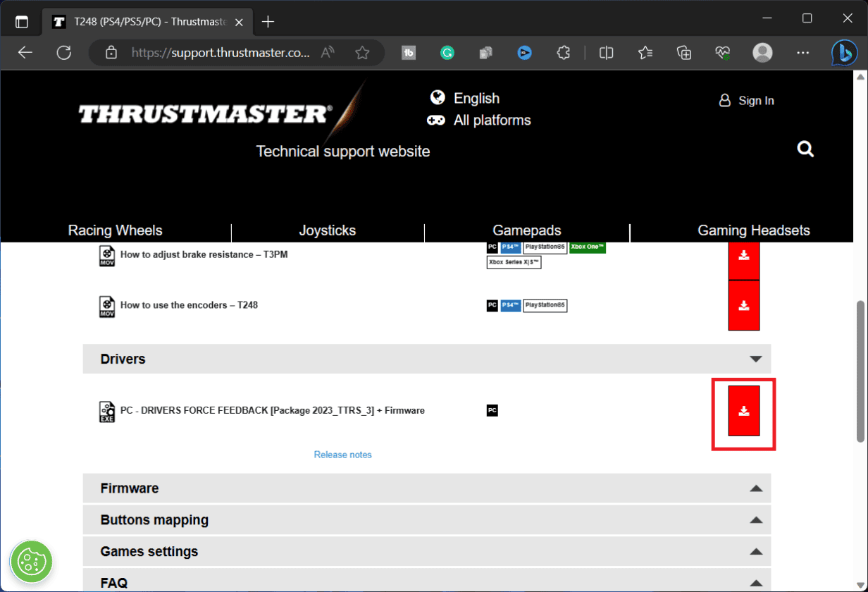Image resolution: width=868 pixels, height=592 pixels.
Task: Open the Collections icon in Edge toolbar
Action: [683, 52]
